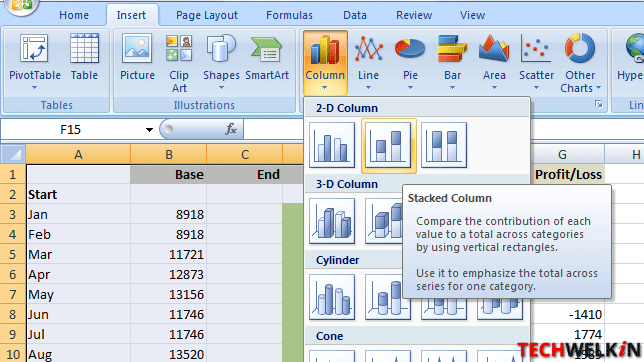This screenshot has width=644, height=362.
Task: Expand the Column chart dropdown arrow
Action: 324,88
